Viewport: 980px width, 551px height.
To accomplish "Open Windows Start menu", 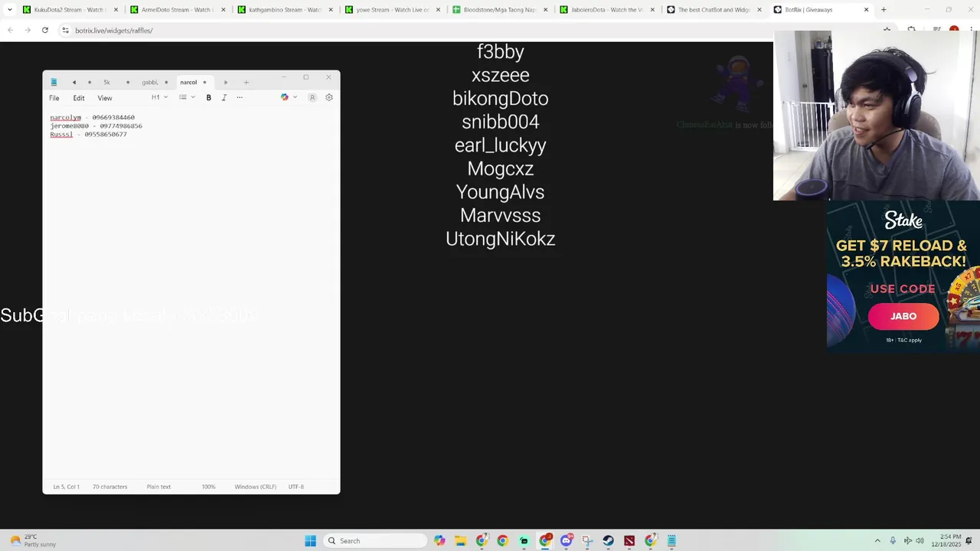I will (310, 540).
